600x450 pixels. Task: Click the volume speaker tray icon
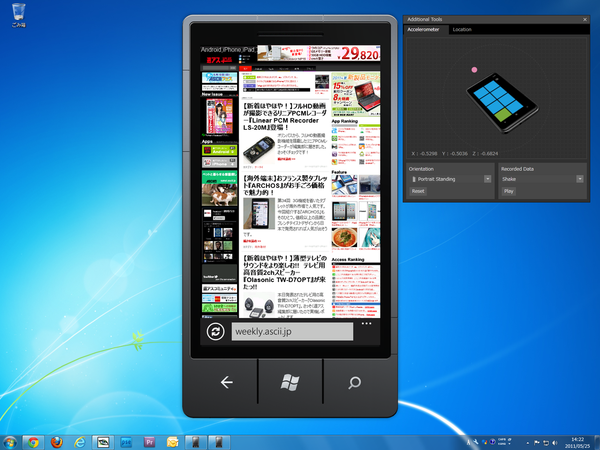click(x=554, y=443)
